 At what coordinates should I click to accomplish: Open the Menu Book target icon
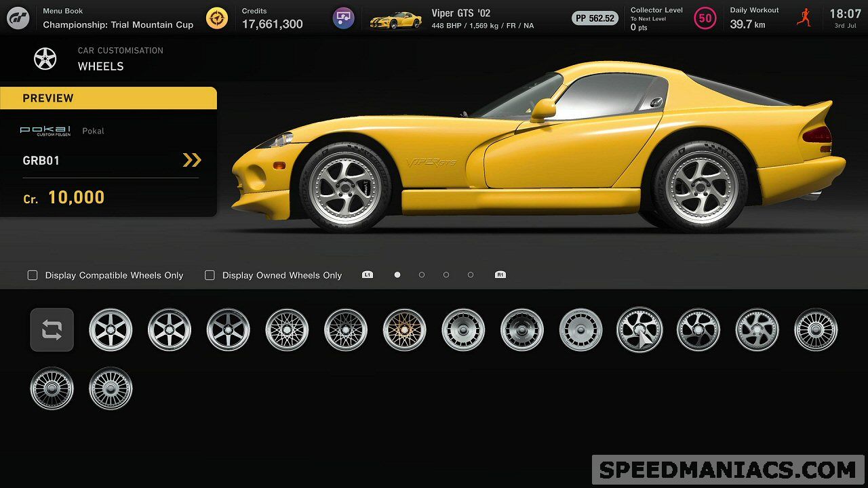[217, 18]
